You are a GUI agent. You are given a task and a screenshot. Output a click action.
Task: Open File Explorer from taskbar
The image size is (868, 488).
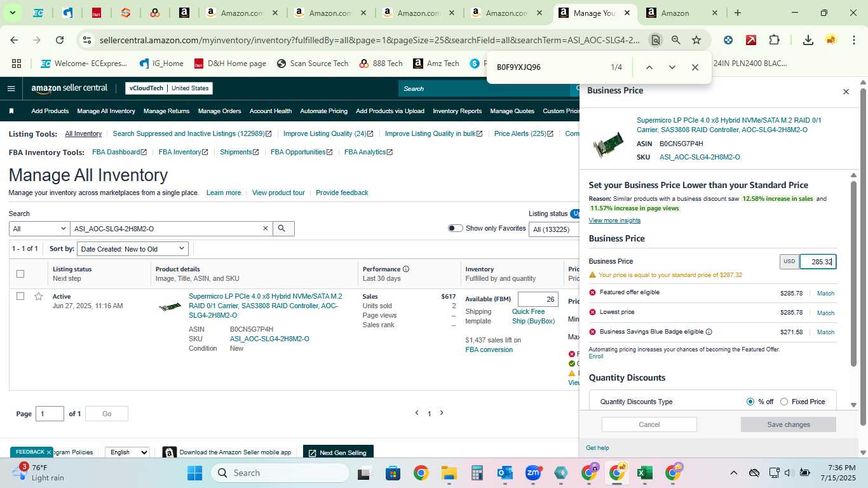tap(449, 473)
